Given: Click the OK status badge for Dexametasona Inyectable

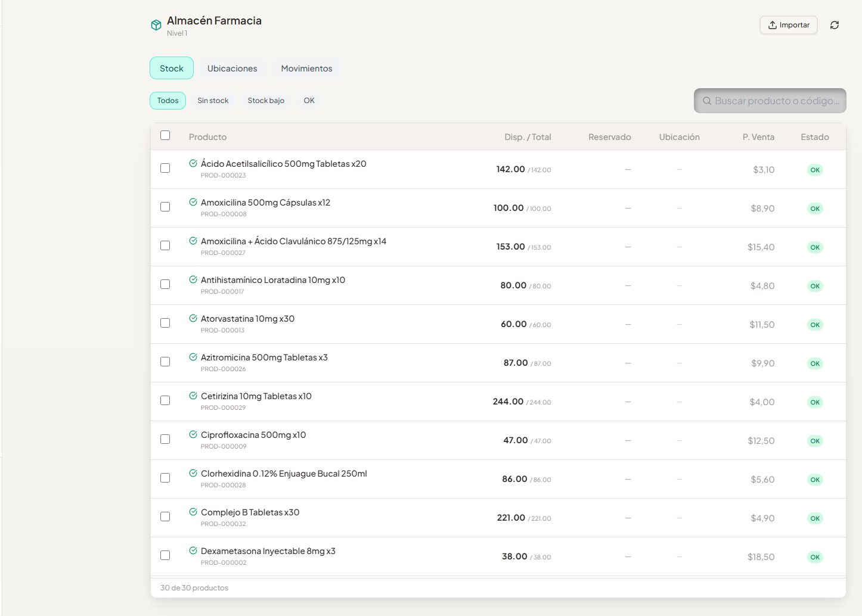Looking at the screenshot, I should (815, 557).
